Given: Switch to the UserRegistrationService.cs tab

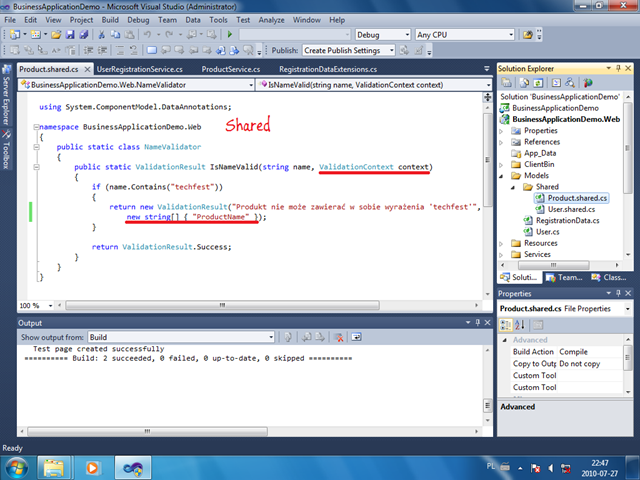Looking at the screenshot, I should click(x=140, y=69).
